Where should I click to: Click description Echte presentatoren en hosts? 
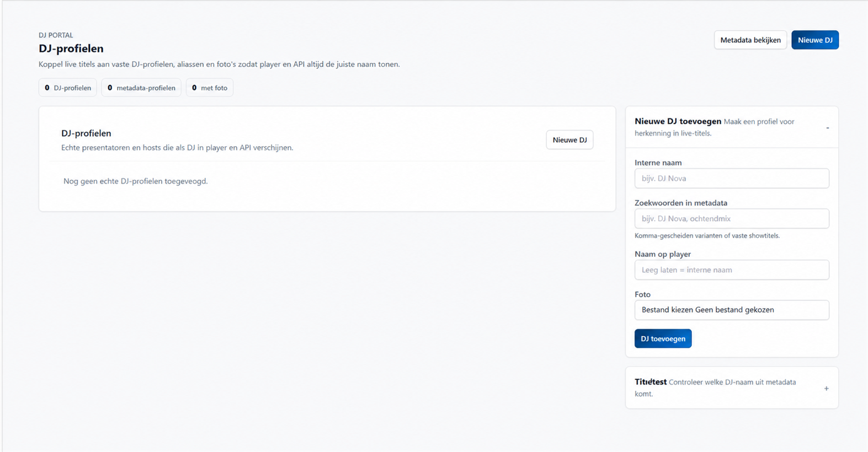coord(177,148)
